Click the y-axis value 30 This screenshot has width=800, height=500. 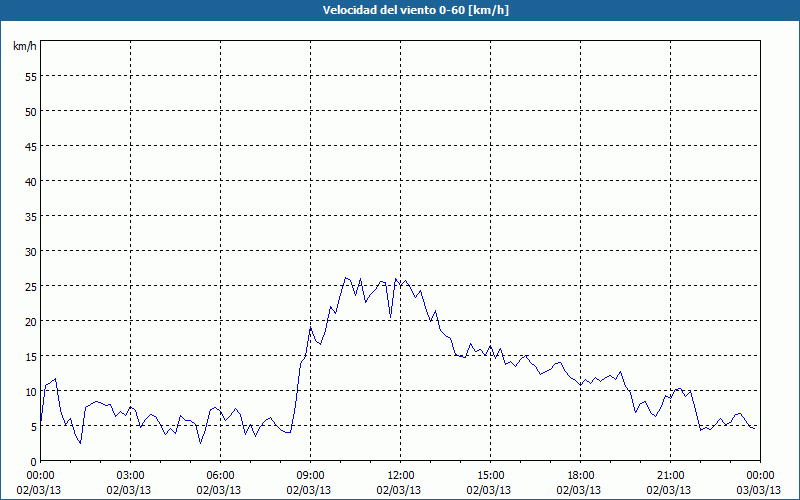pyautogui.click(x=31, y=252)
